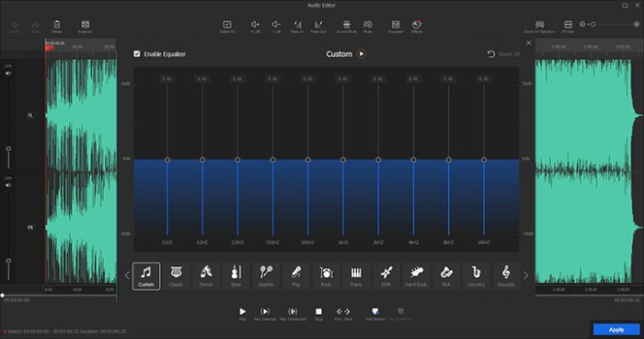The image size is (644, 339).
Task: Click the 1kHz band slider handle
Action: tap(343, 159)
